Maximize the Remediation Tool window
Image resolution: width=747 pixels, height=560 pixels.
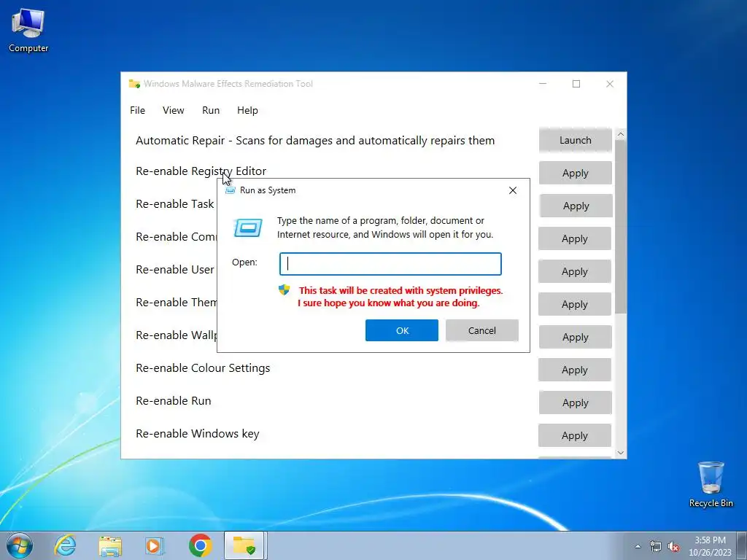[x=576, y=84]
